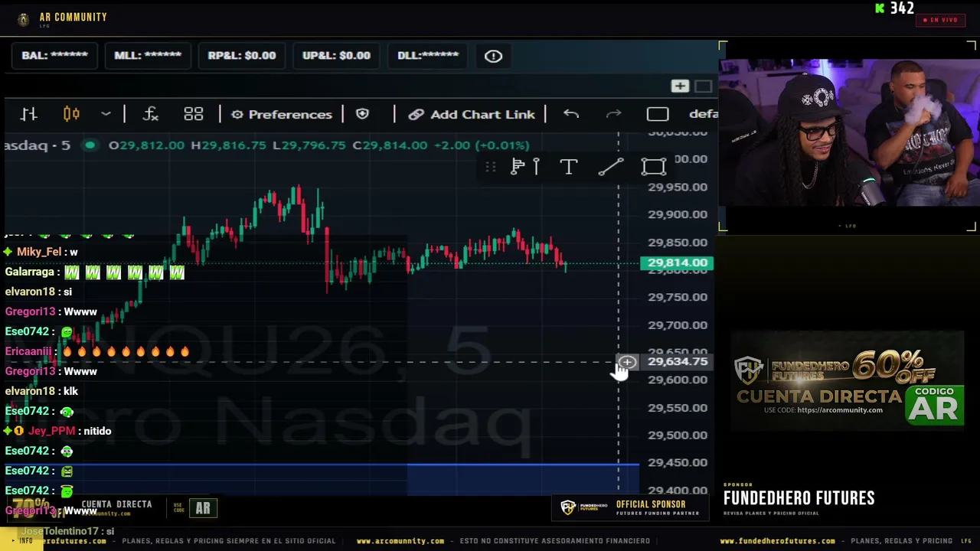Image resolution: width=980 pixels, height=551 pixels.
Task: Add a new chart panel with plus icon
Action: tap(680, 86)
